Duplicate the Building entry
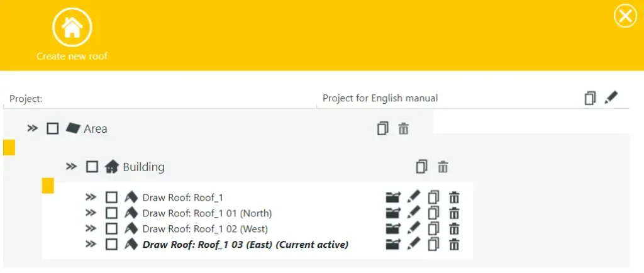 click(x=421, y=167)
